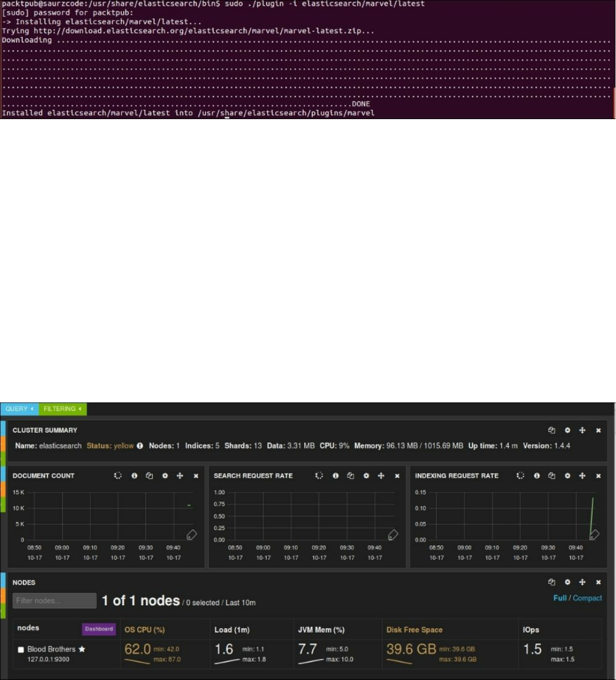616x680 pixels.
Task: Click the 127.0.0.1:9300 node address
Action: (48, 659)
